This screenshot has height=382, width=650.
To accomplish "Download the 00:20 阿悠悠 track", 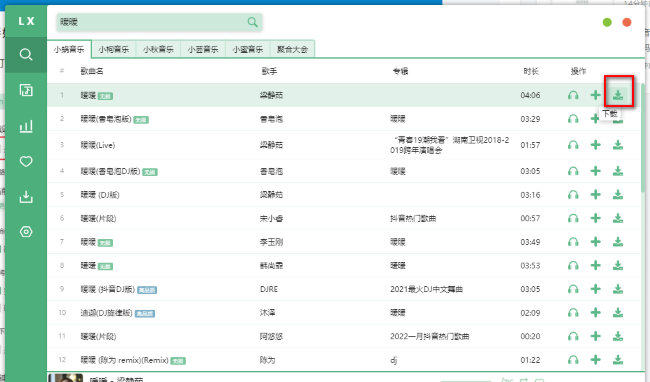I will pos(618,336).
